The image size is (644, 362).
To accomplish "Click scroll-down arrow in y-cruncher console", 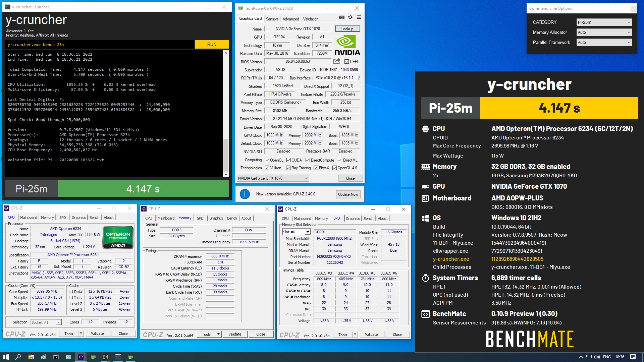I will (x=226, y=174).
